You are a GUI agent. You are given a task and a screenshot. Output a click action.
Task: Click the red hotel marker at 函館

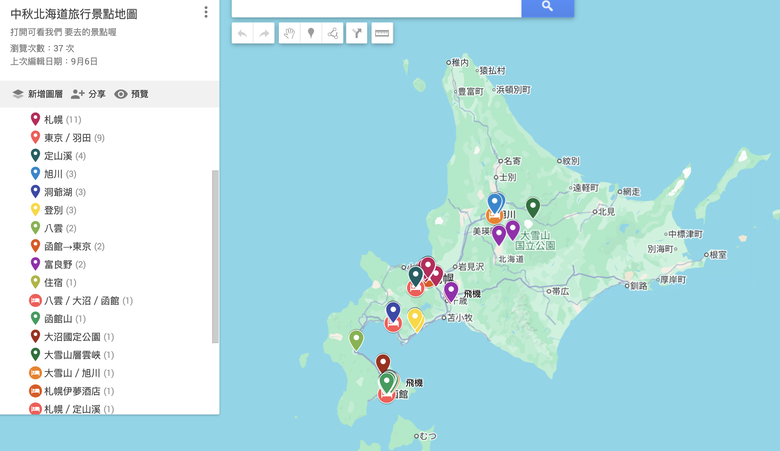pos(387,396)
